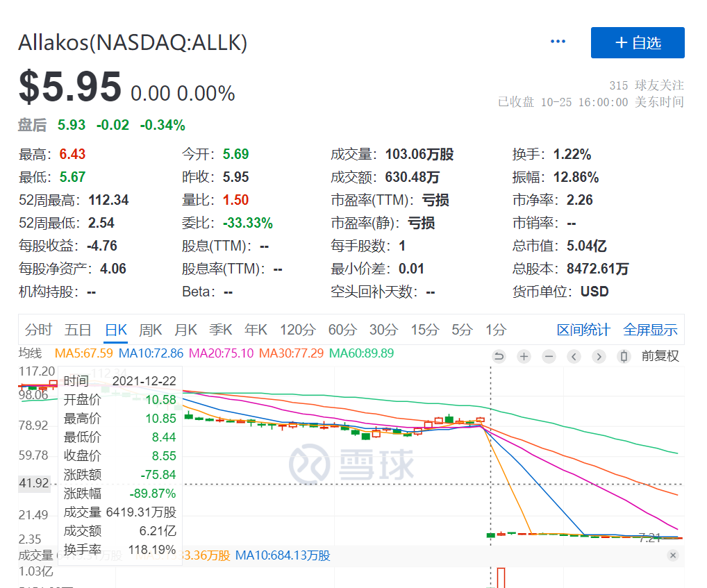Screen dimensions: 707x588
Task: Switch to the 五日 chart tab
Action: 78,330
